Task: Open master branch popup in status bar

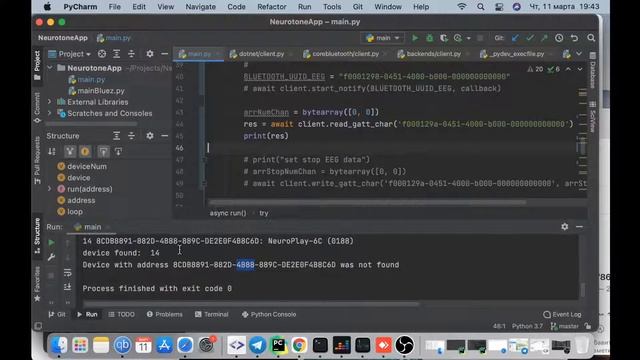Action: click(565, 326)
